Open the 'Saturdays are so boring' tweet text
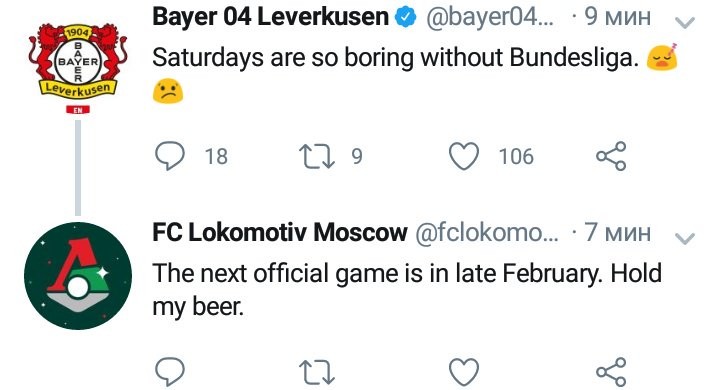This screenshot has width=720, height=390. (396, 58)
